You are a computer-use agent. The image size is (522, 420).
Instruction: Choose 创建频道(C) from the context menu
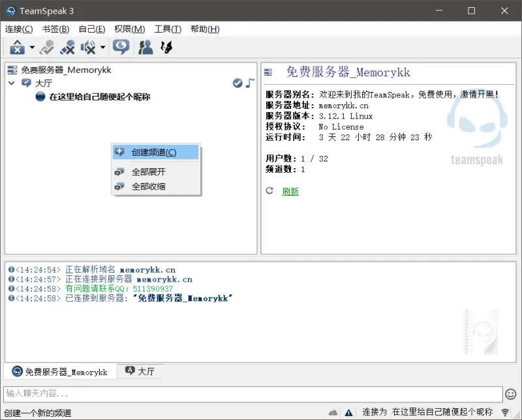point(155,152)
